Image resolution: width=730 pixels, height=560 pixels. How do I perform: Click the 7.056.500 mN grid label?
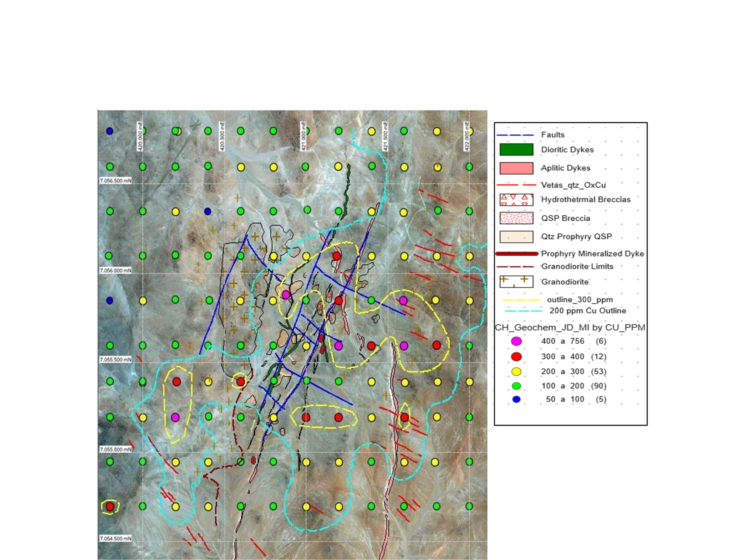point(116,181)
